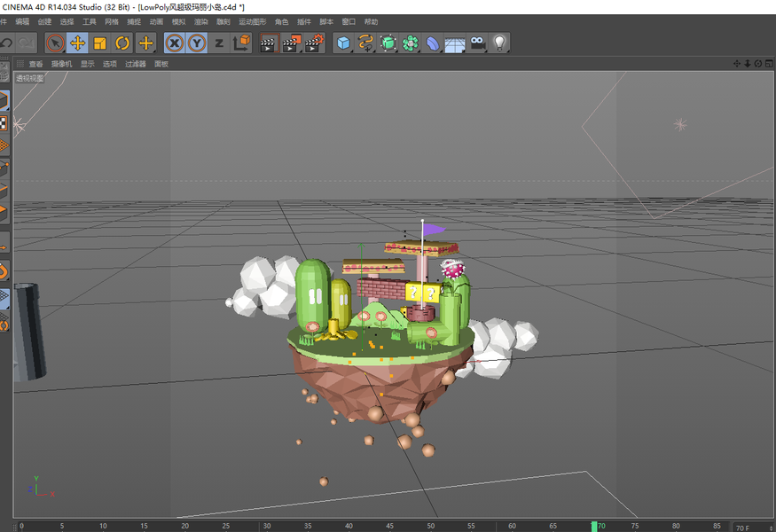Image resolution: width=776 pixels, height=532 pixels.
Task: Add a Light bulb object
Action: tap(500, 43)
